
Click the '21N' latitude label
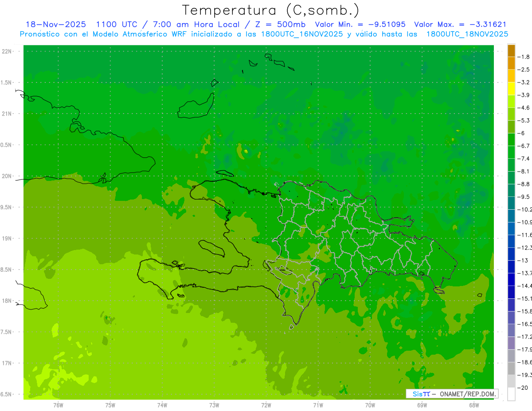click(7, 114)
